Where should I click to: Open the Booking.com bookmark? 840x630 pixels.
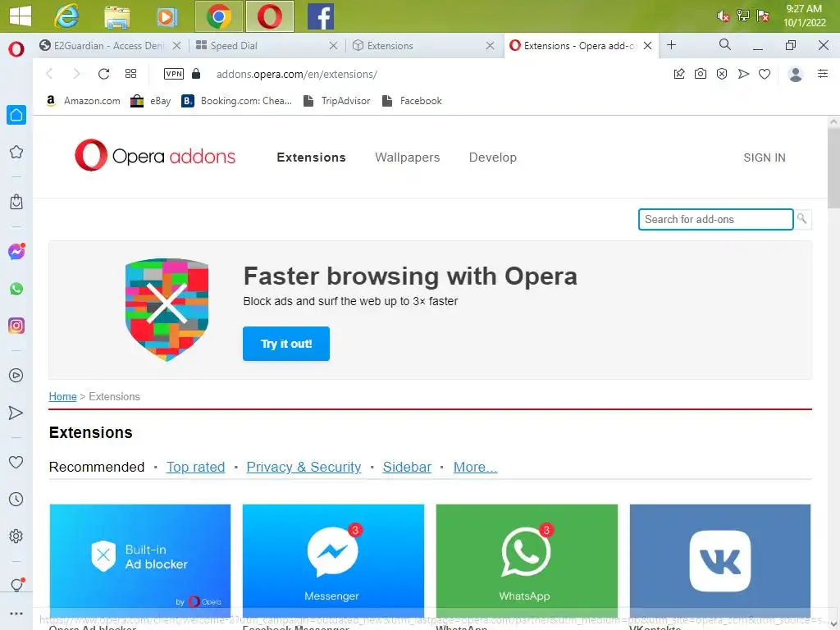237,101
